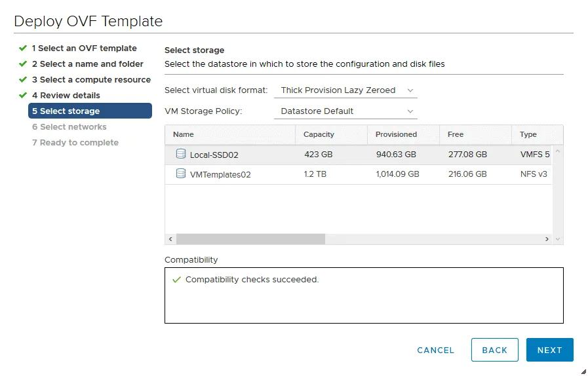
Task: Click the dialog resize grip corner
Action: click(x=583, y=371)
